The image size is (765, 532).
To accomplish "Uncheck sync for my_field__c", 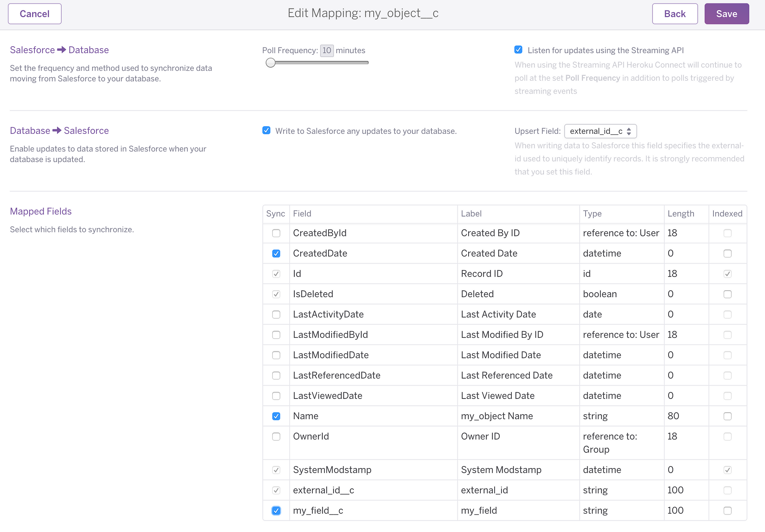I will click(x=276, y=511).
